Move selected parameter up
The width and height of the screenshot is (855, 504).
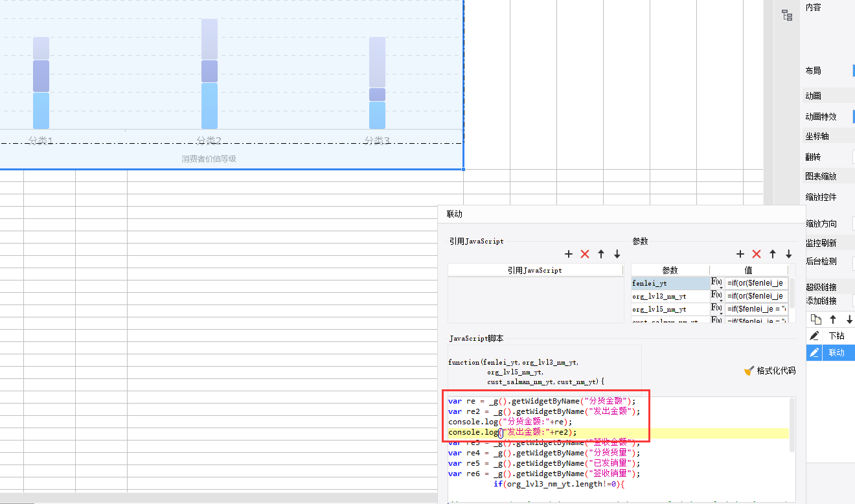tap(773, 255)
